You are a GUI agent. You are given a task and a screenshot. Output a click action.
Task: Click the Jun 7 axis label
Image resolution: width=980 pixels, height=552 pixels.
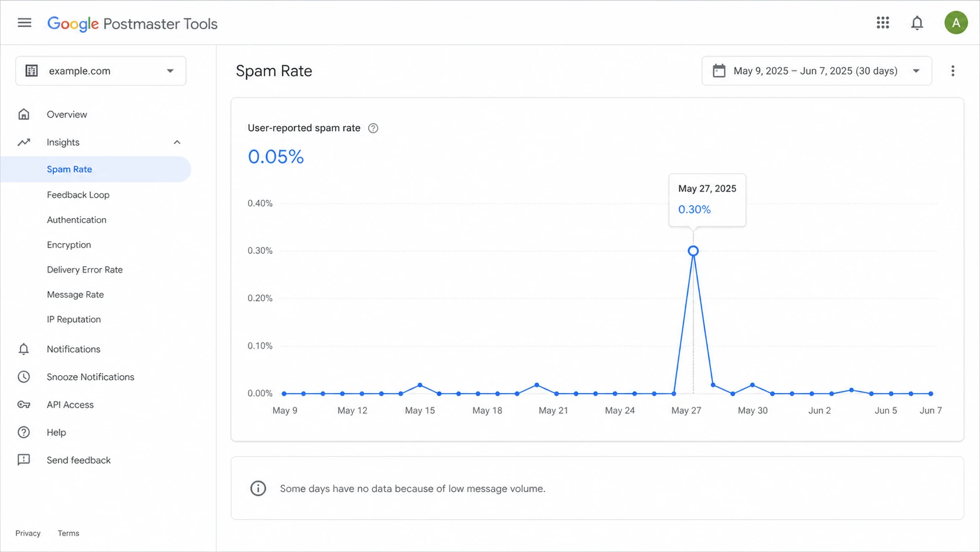(931, 411)
